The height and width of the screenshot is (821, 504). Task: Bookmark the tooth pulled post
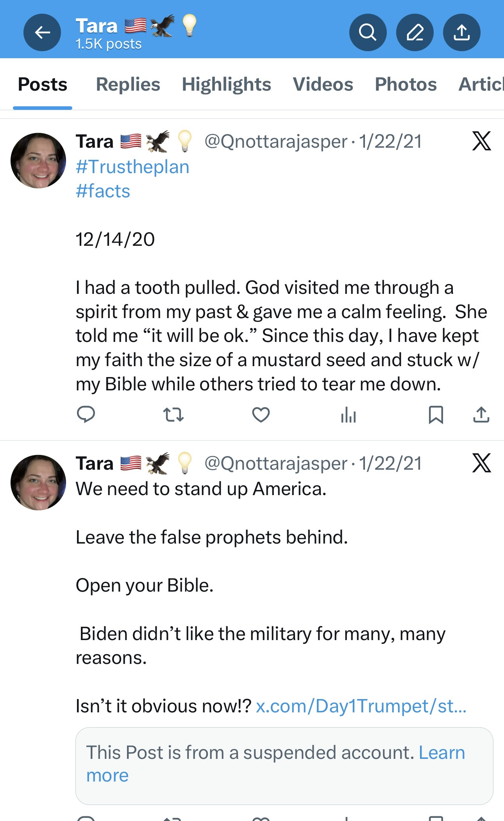coord(436,415)
